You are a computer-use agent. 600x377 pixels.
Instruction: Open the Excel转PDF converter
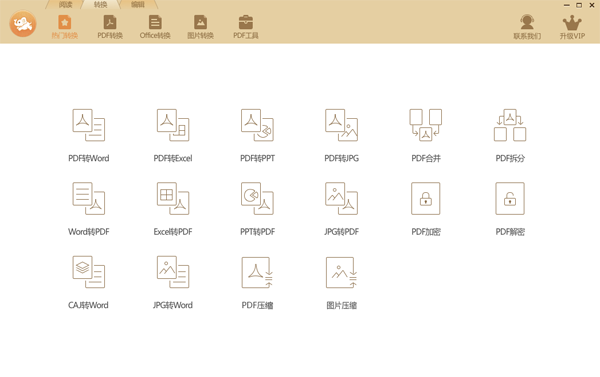173,198
